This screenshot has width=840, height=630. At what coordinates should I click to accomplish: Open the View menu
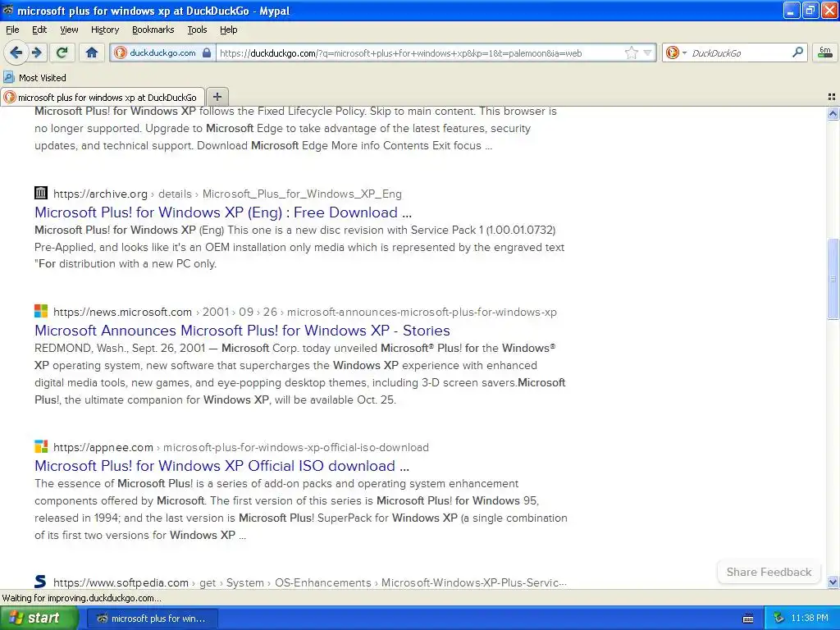(69, 30)
